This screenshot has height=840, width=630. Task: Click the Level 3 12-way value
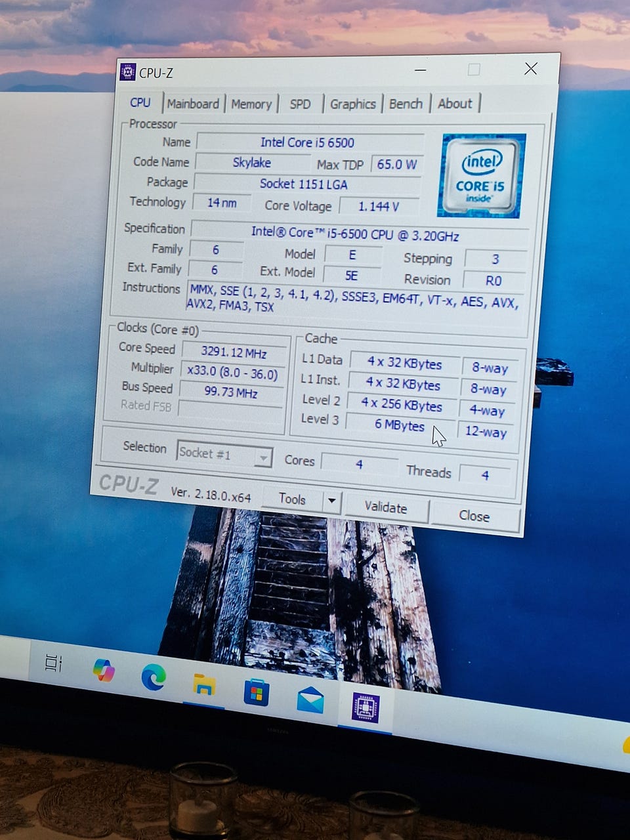tap(486, 431)
